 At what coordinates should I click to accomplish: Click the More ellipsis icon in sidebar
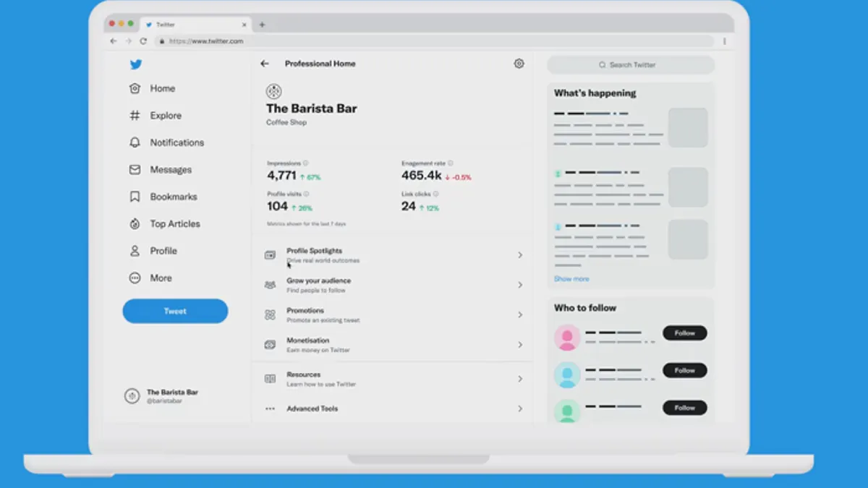135,278
